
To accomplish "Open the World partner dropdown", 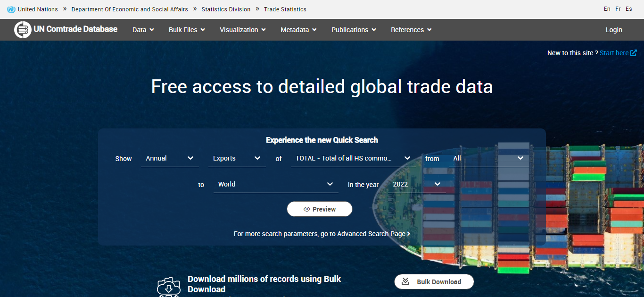I will 275,184.
